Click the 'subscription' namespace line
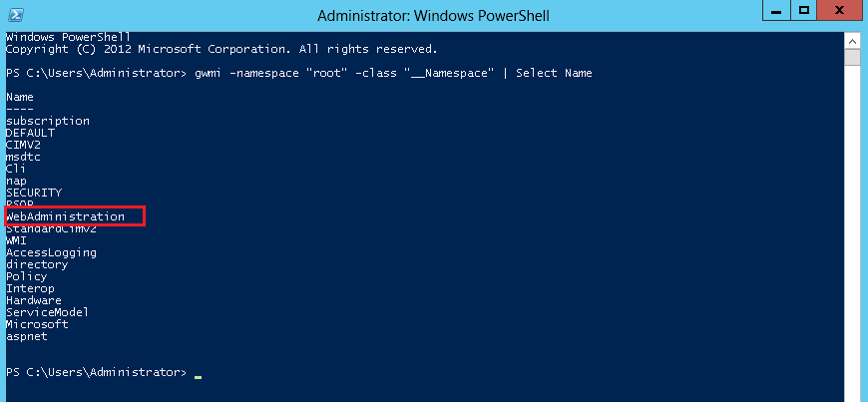This screenshot has height=402, width=868. (x=48, y=121)
